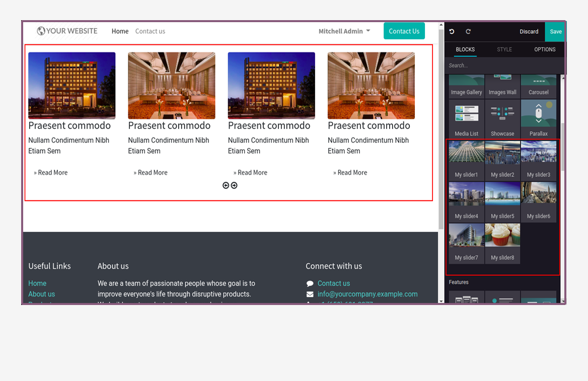Click the speech bubble icon in footer
The height and width of the screenshot is (381, 588).
pyautogui.click(x=310, y=283)
